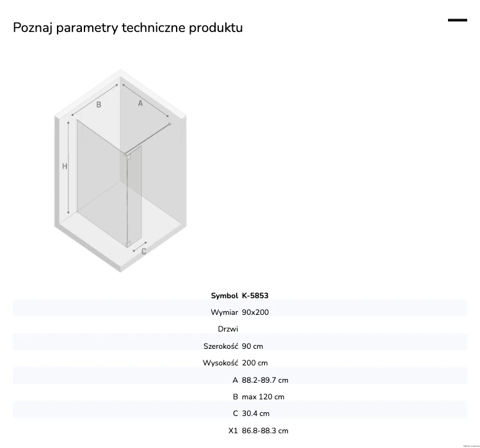The width and height of the screenshot is (480, 448).
Task: Click the C 30.4 cm value
Action: pyautogui.click(x=255, y=413)
